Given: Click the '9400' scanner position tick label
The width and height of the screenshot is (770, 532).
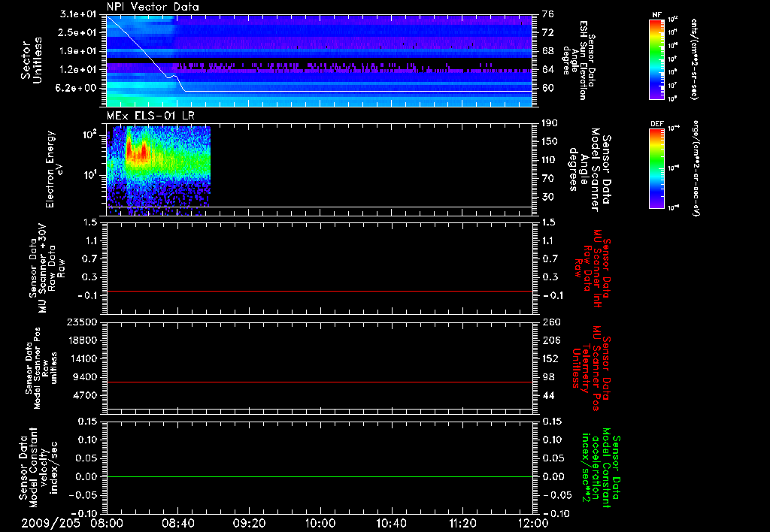Looking at the screenshot, I should pos(84,377).
